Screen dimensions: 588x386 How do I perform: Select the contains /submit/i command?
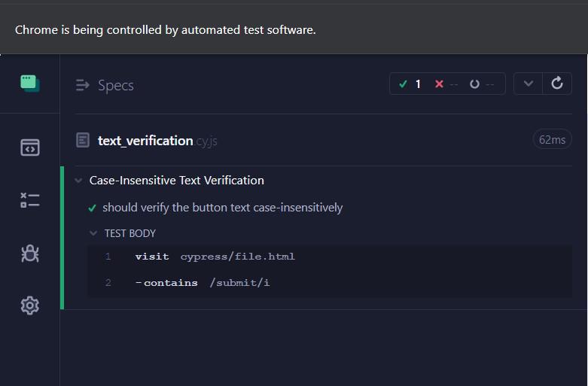point(206,283)
